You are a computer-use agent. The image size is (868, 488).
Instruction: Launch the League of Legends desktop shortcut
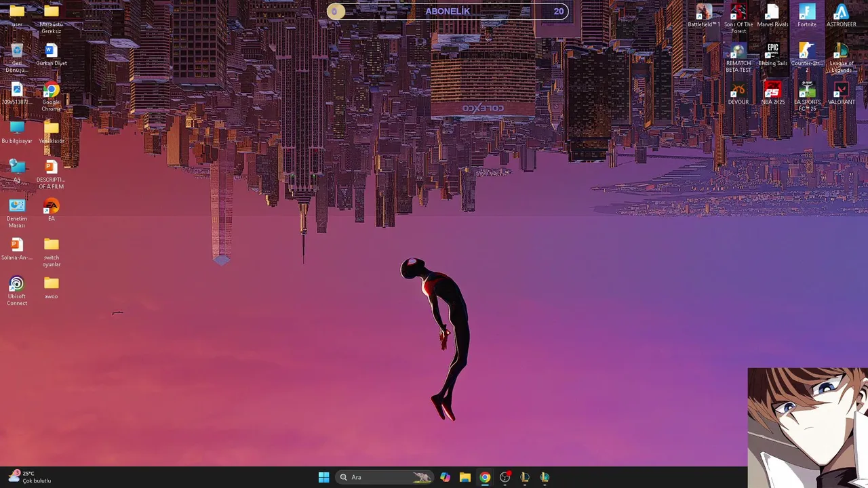[x=841, y=58]
